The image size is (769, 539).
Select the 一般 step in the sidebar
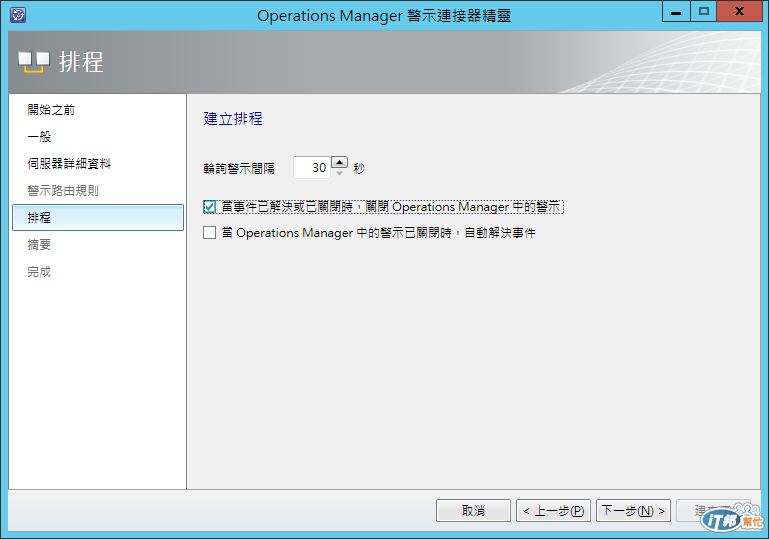coord(39,137)
